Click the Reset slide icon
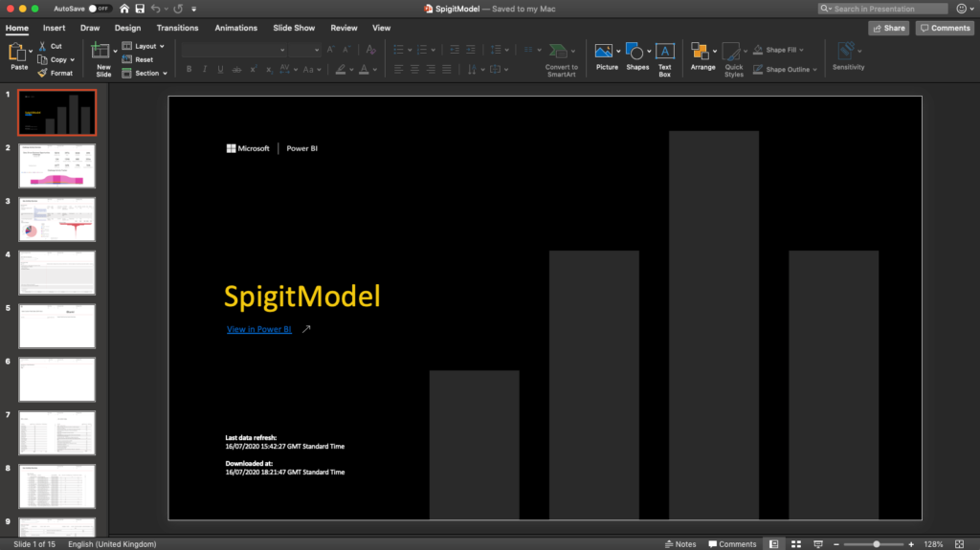 coord(127,59)
